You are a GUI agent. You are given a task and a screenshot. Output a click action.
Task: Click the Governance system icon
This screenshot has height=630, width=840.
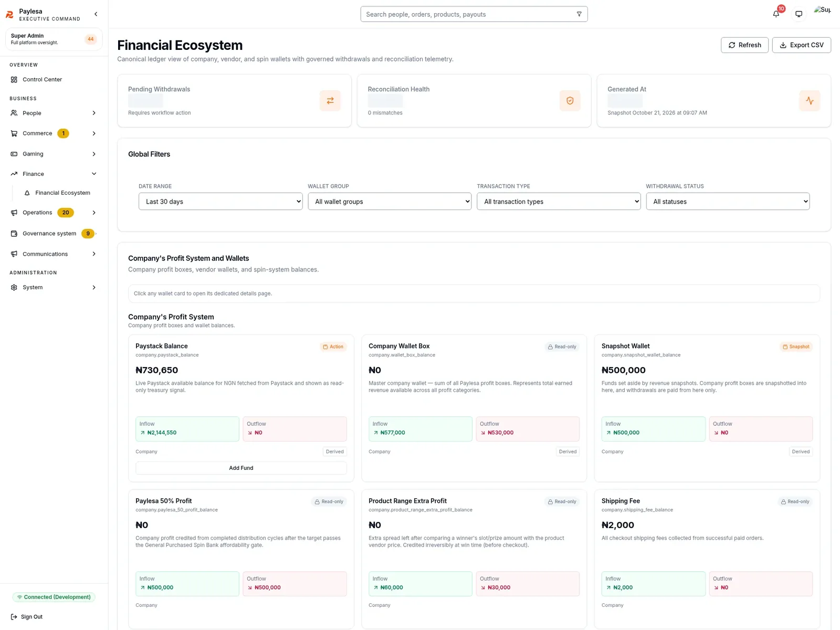(x=14, y=234)
